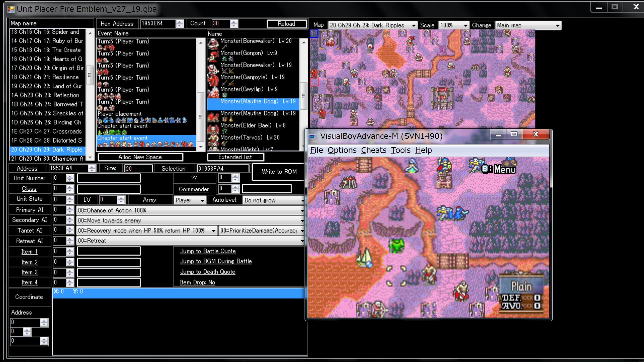Click the Monster(Gorgon) Lv:9 unit portrait icon
The width and height of the screenshot is (644, 362).
tap(213, 56)
